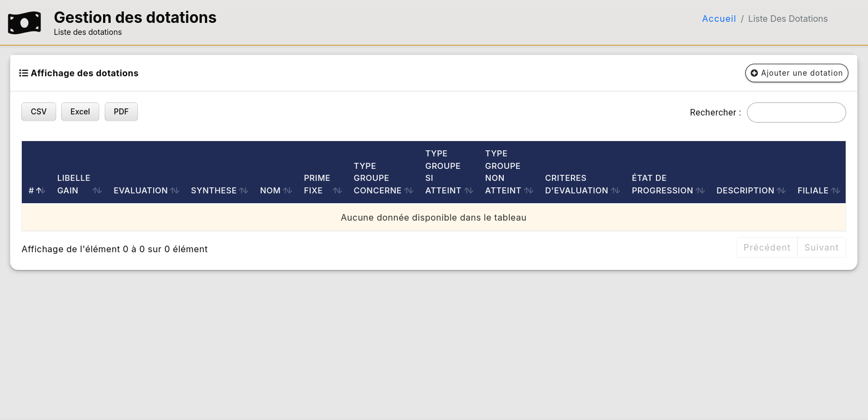Click the money banknote icon in header

pyautogui.click(x=25, y=23)
